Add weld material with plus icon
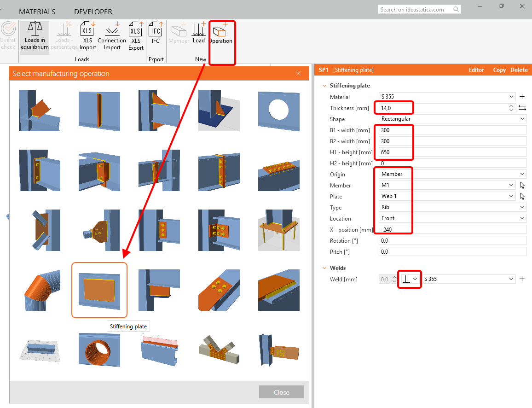532x408 pixels. 522,279
